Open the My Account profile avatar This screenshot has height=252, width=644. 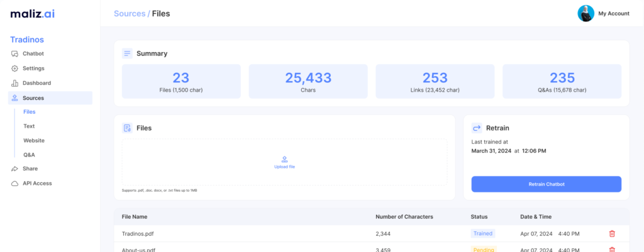[586, 13]
